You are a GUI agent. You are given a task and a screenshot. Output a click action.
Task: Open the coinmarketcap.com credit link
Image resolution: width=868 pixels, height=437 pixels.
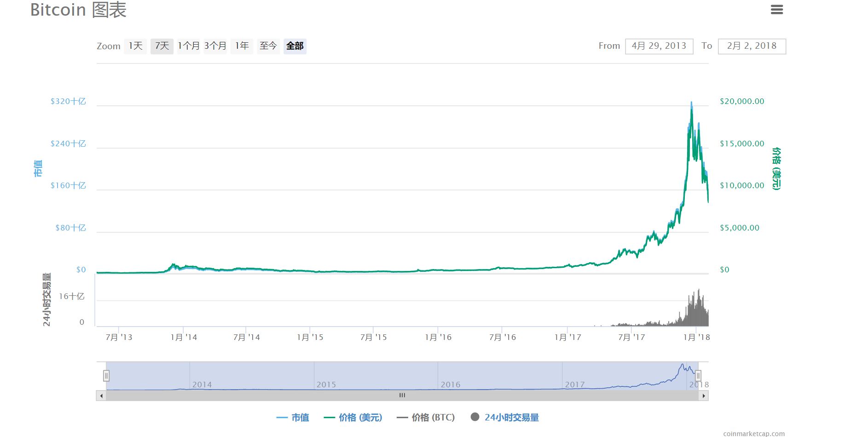pyautogui.click(x=754, y=433)
